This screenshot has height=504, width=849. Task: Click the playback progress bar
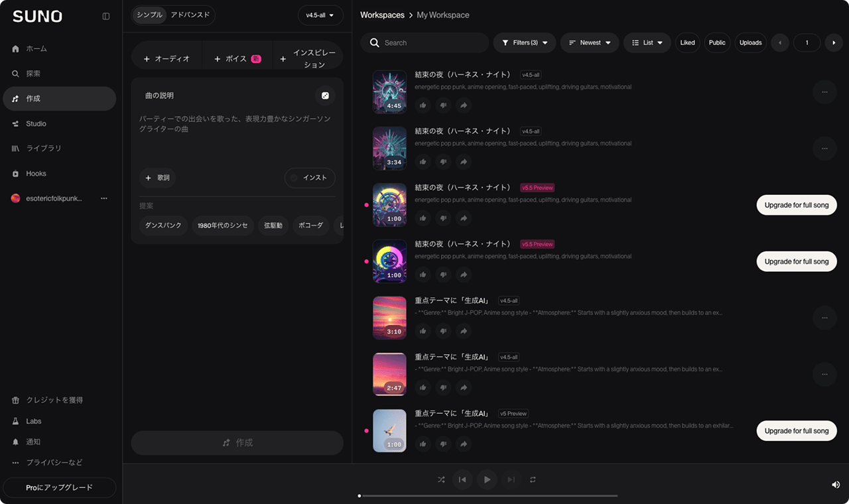[488, 495]
